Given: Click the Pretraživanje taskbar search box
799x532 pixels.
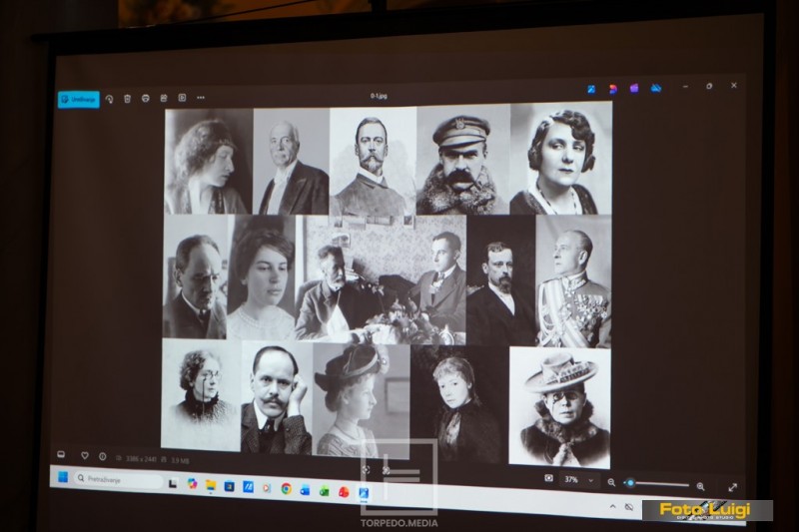Looking at the screenshot, I should point(118,479).
